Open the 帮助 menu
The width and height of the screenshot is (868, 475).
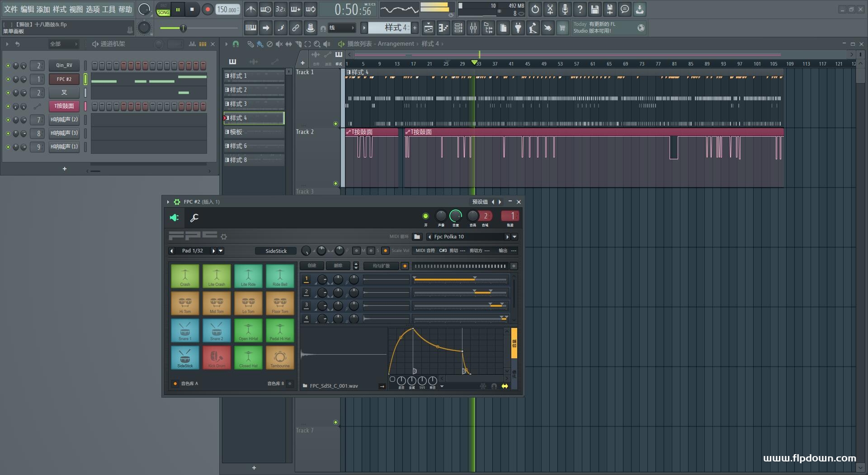pos(125,9)
